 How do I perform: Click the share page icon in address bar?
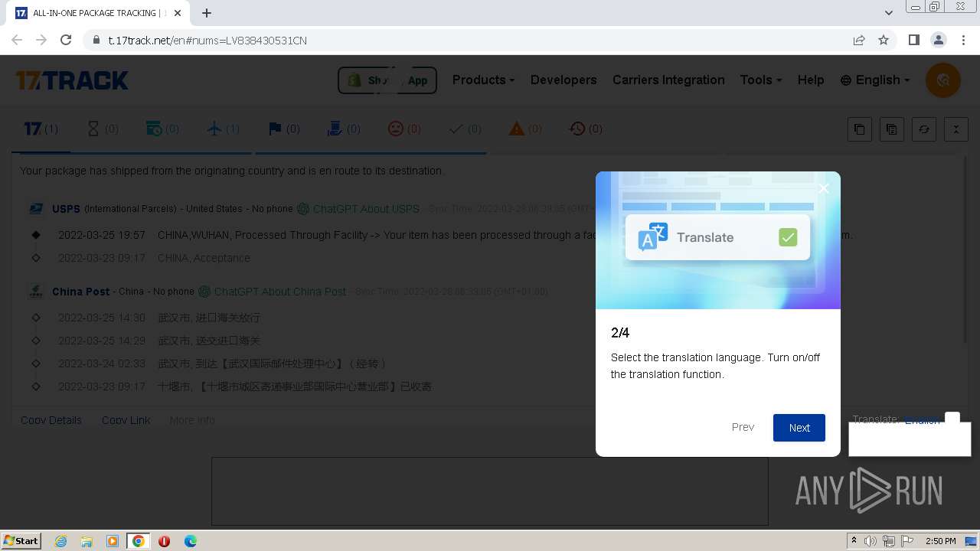[859, 40]
